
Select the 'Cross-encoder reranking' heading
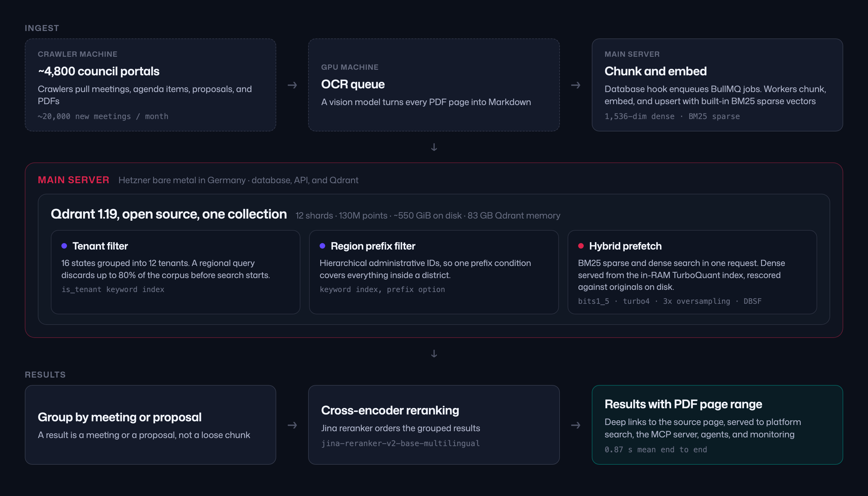coord(390,410)
